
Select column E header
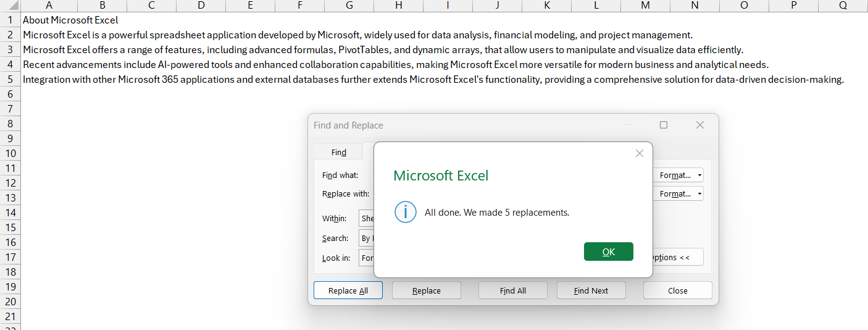(251, 6)
